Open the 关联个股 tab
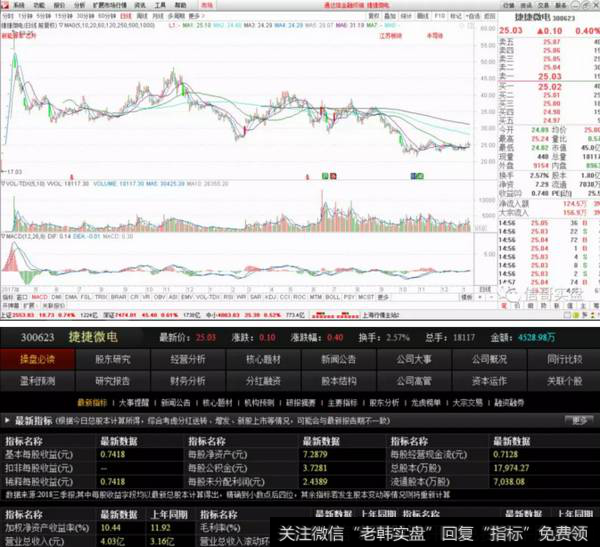This screenshot has width=600, height=547. 564,381
